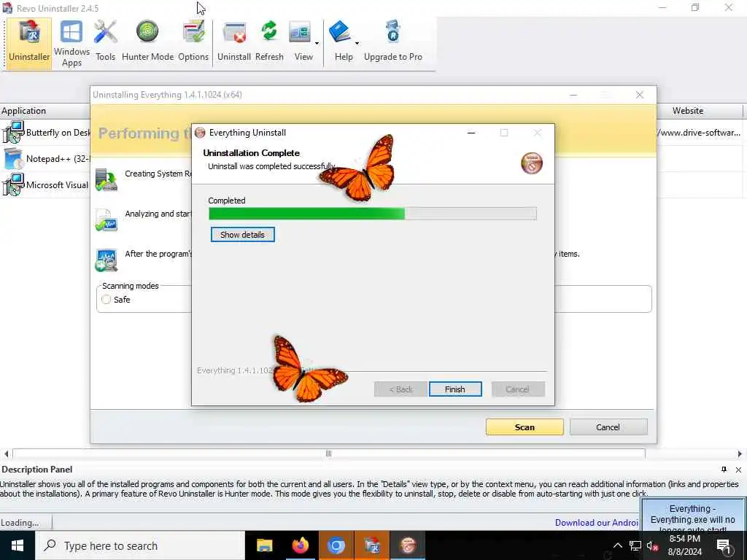Click Finish in Everything Uninstall
Viewport: 747px width, 560px height.
[455, 389]
